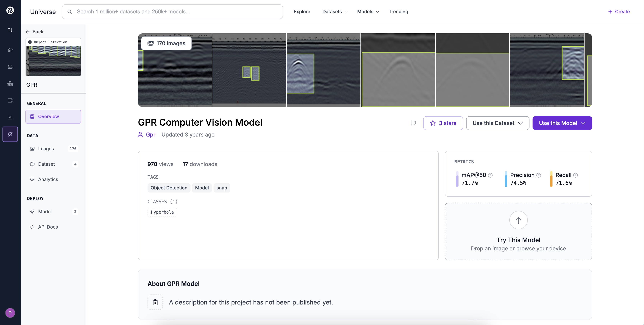
Task: Click the Precision help question icon
Action: [x=539, y=175]
